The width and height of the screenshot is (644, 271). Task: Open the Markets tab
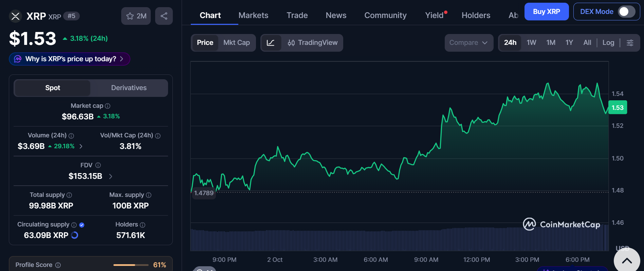click(x=253, y=15)
